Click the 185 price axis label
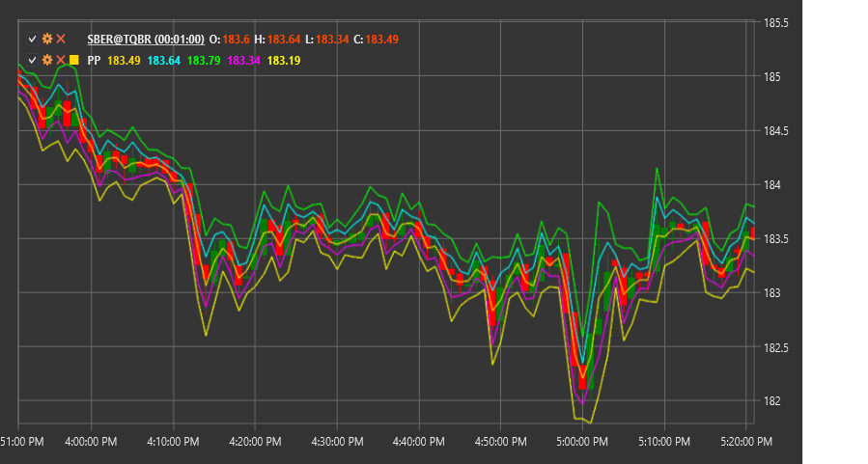The image size is (868, 464). (x=772, y=77)
